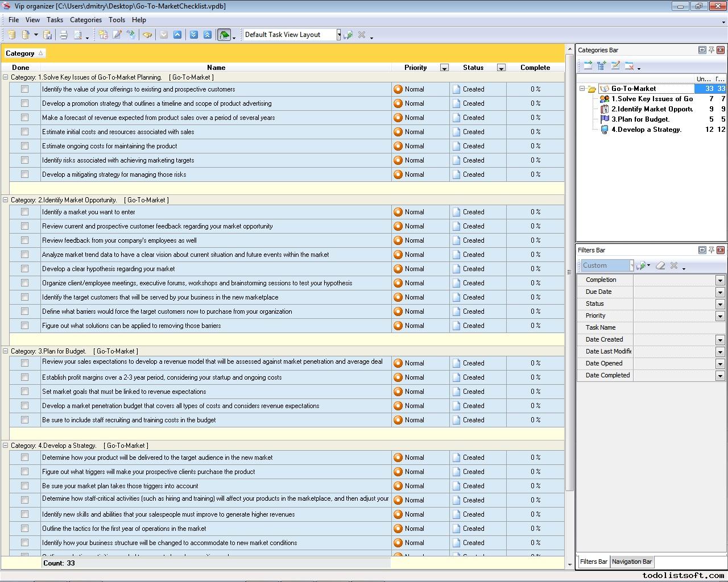The height and width of the screenshot is (582, 728).
Task: Mark 'Estimate initial costs and resources' task as done
Action: [x=24, y=132]
